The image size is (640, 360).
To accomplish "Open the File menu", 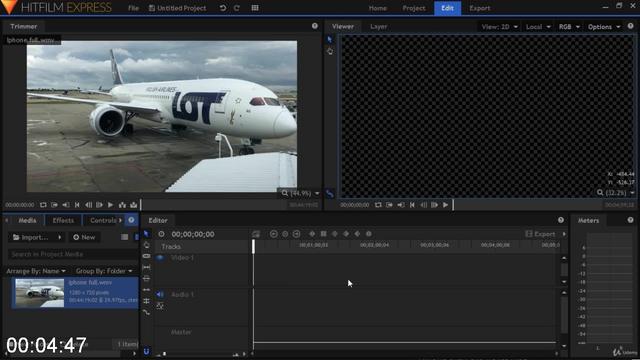I will click(133, 8).
